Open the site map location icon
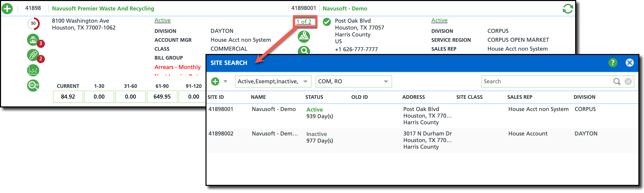 [304, 36]
